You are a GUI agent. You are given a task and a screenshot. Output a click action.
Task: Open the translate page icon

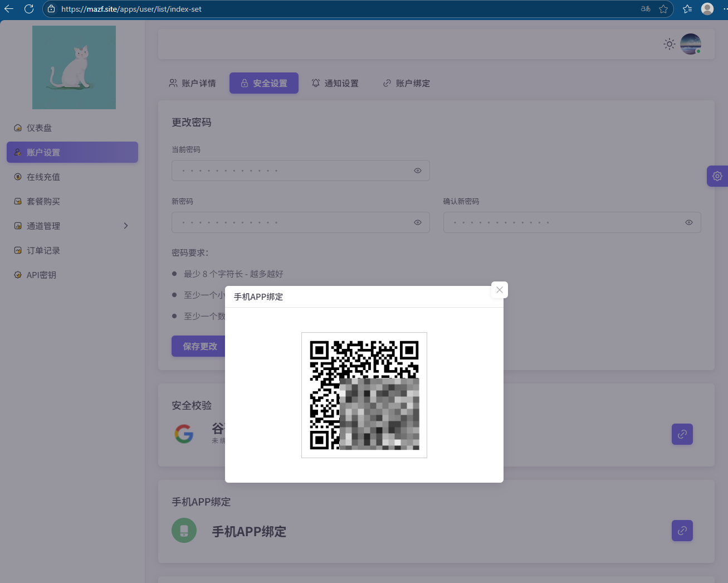click(646, 9)
